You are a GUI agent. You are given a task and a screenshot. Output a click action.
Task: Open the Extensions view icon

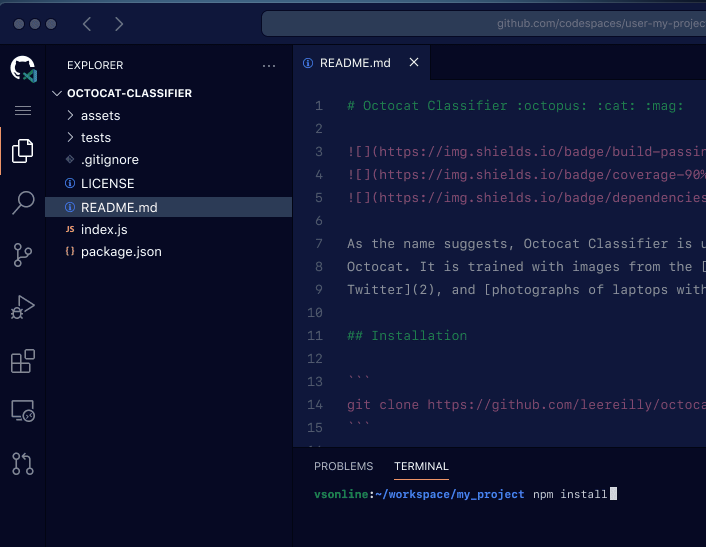click(x=23, y=361)
